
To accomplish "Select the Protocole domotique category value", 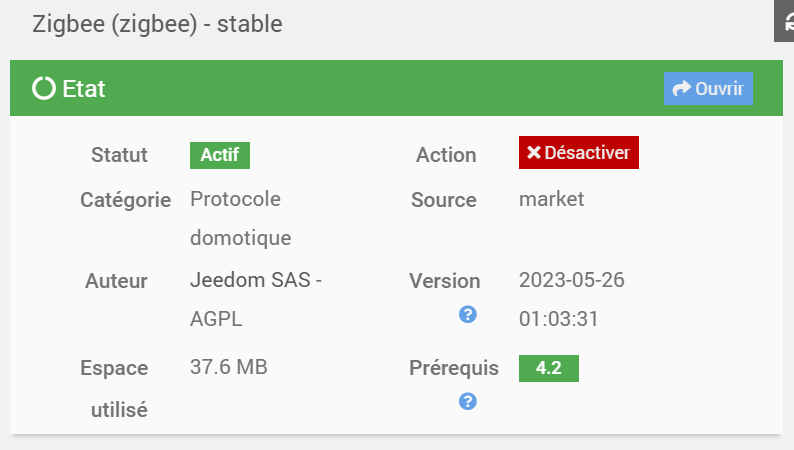I will [x=240, y=218].
